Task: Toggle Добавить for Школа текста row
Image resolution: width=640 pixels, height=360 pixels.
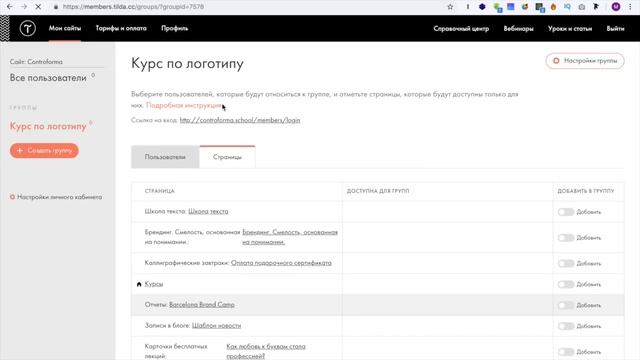Action: pyautogui.click(x=566, y=212)
